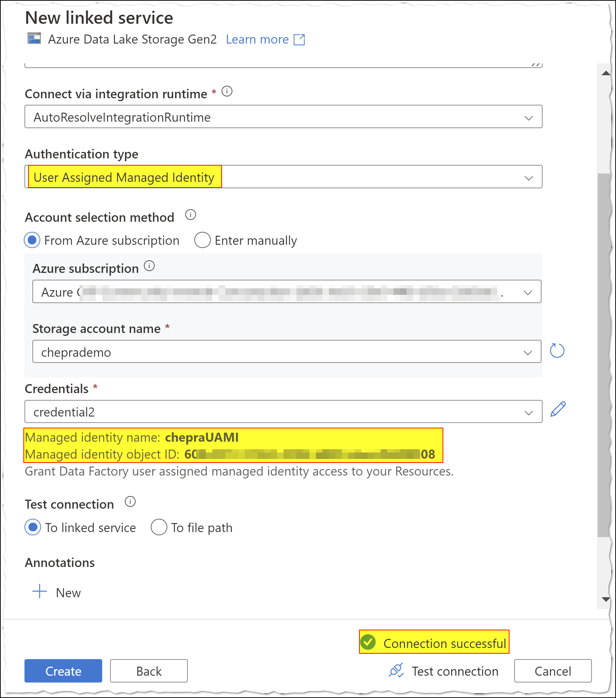Select To linked service radio button
Image resolution: width=616 pixels, height=698 pixels.
(33, 527)
